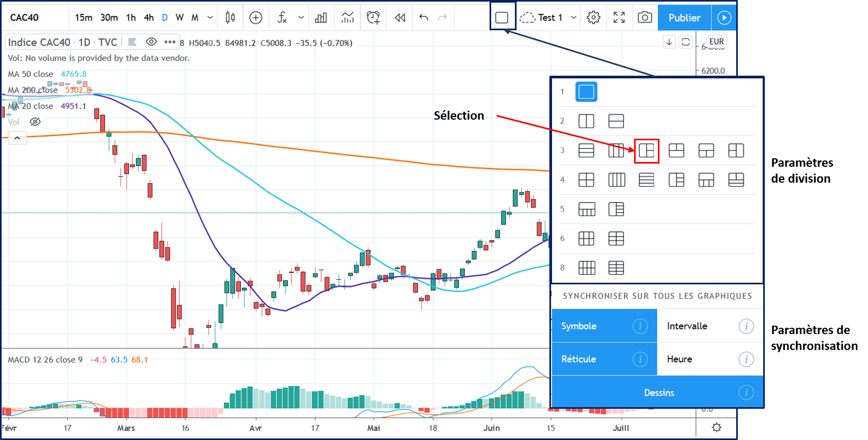868x440 pixels.
Task: Open the dropdown arrow beside fx indicators
Action: click(301, 17)
